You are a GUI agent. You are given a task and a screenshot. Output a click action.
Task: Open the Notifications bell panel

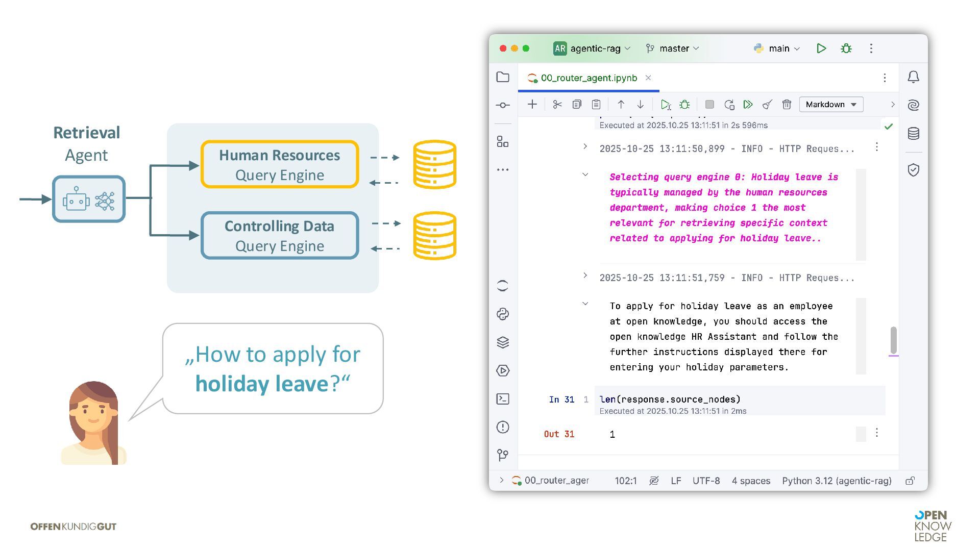click(913, 77)
